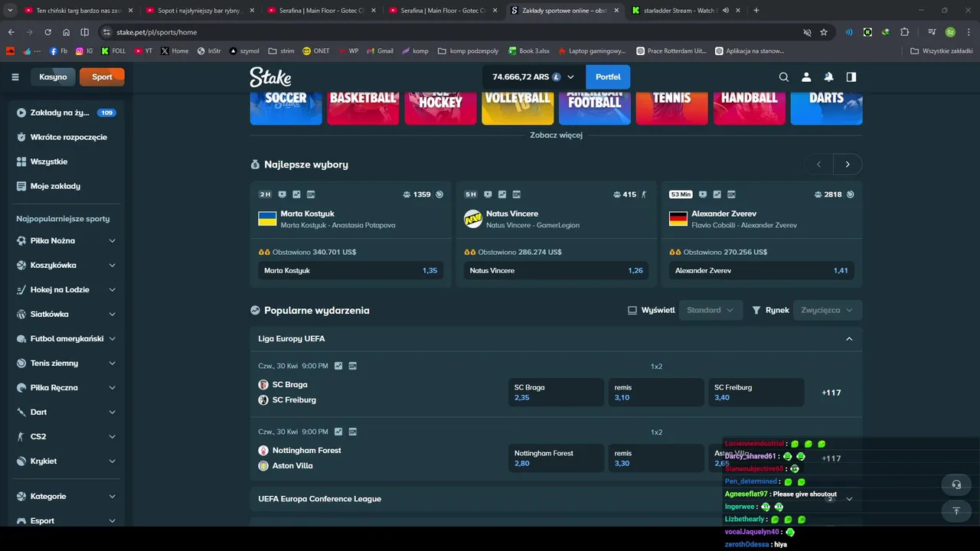This screenshot has height=551, width=980.
Task: Open the Book 3.xlsx bookmark folder
Action: click(x=528, y=51)
